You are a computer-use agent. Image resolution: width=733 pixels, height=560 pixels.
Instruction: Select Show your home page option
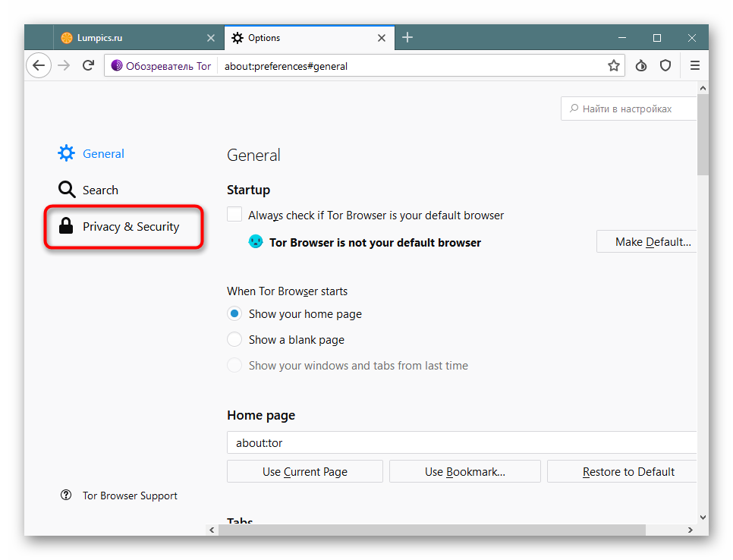(235, 314)
